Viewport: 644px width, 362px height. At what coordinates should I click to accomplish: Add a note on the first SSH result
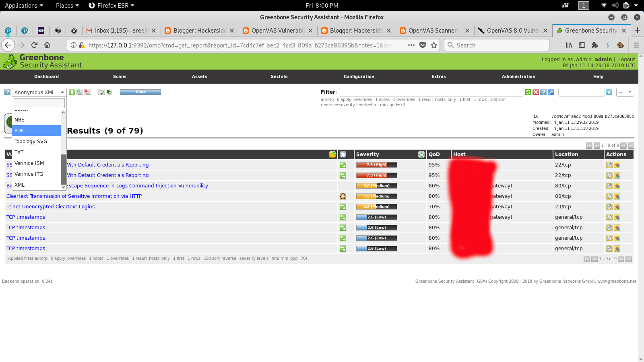pos(609,165)
